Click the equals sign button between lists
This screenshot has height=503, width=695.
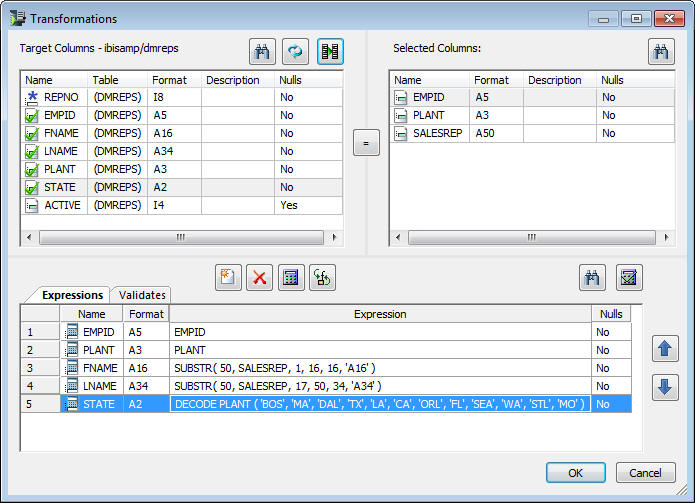[x=366, y=143]
